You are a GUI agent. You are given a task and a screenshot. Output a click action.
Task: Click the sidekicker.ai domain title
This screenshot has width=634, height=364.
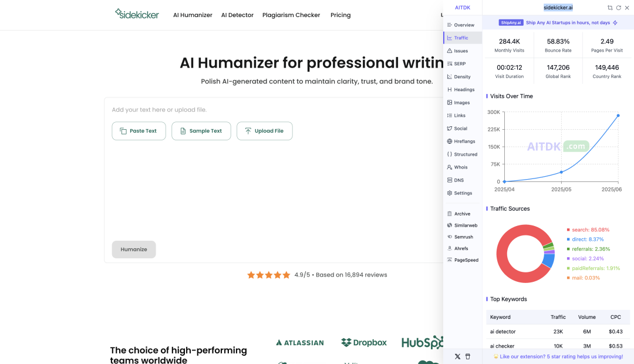[x=558, y=8]
